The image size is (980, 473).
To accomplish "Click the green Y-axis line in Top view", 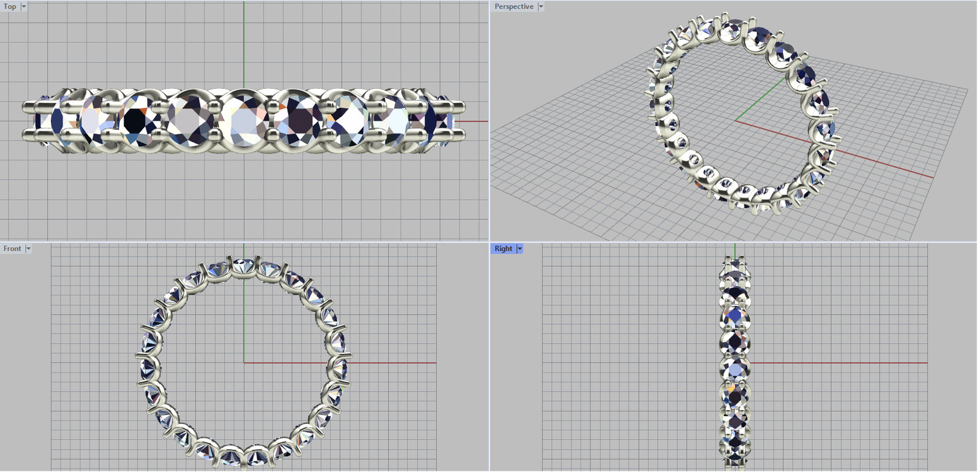I will coord(244,43).
